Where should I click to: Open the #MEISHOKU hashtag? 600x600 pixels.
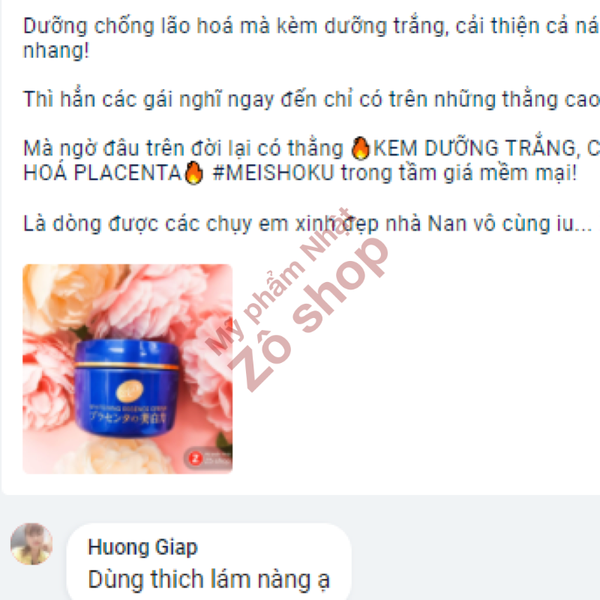[x=273, y=173]
